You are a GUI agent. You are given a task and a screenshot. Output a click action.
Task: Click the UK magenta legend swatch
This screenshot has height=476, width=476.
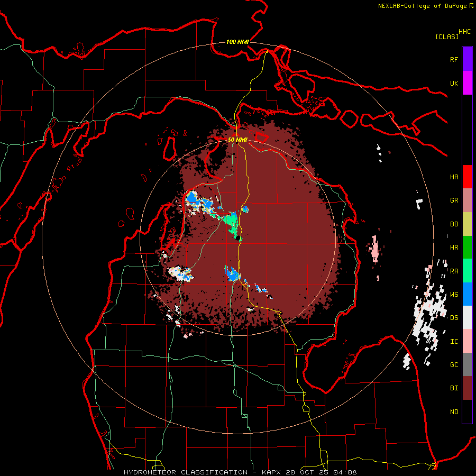point(467,83)
